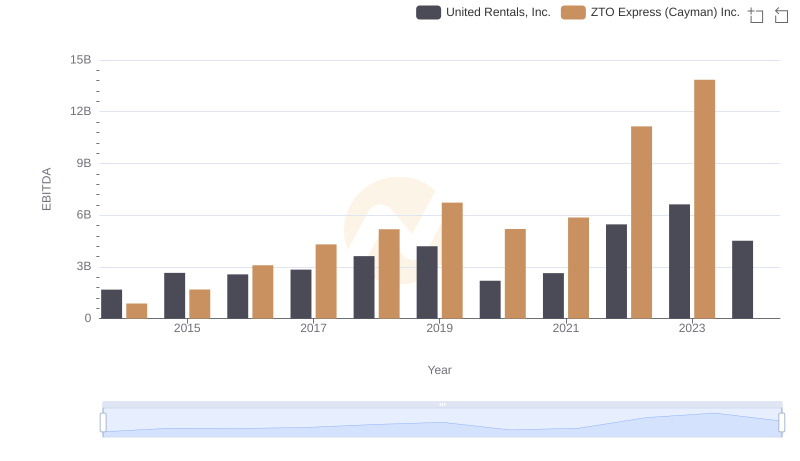The image size is (800, 461).
Task: Click the restore zoom icon in chart toolbar
Action: click(x=781, y=15)
